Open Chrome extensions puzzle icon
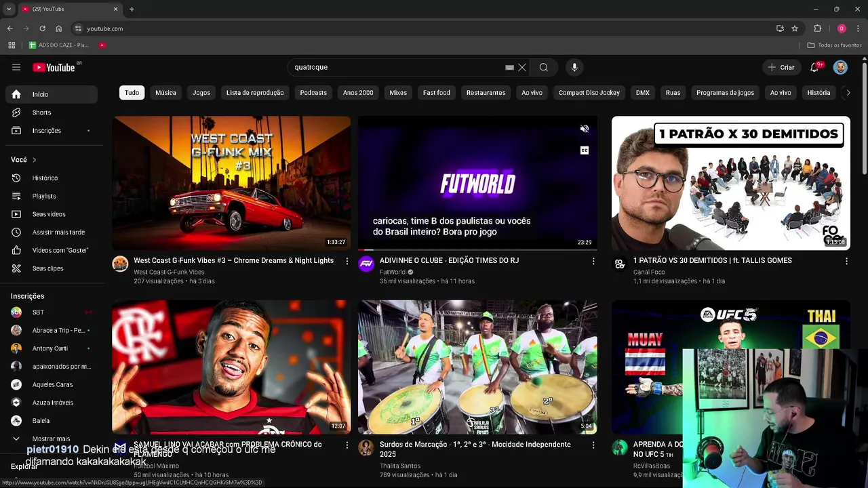This screenshot has width=868, height=488. point(817,28)
